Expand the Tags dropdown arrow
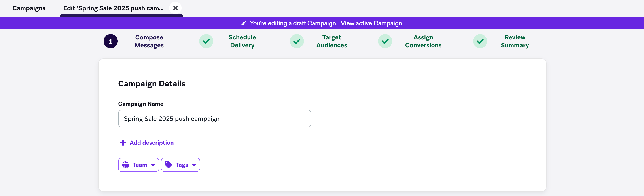The width and height of the screenshot is (644, 196). [194, 165]
